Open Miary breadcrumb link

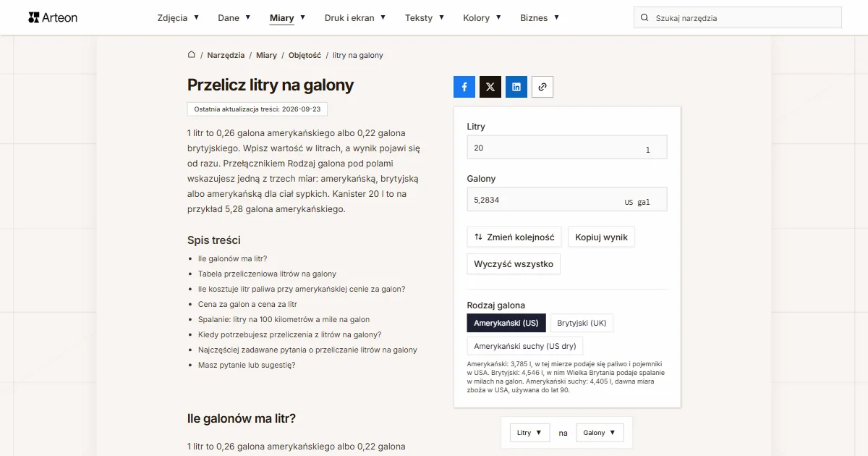266,55
